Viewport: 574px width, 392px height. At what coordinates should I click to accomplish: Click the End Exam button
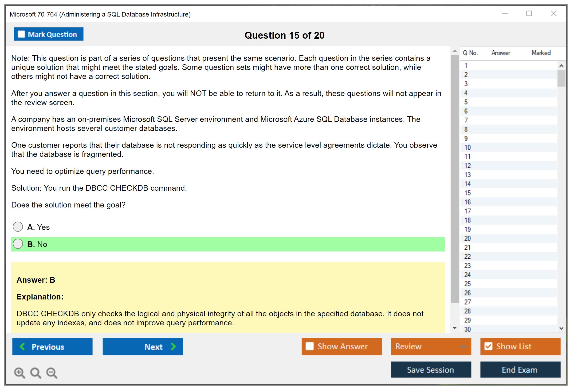coord(520,370)
